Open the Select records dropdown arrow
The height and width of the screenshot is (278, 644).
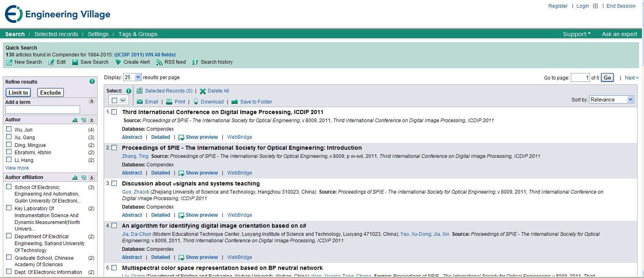[123, 100]
